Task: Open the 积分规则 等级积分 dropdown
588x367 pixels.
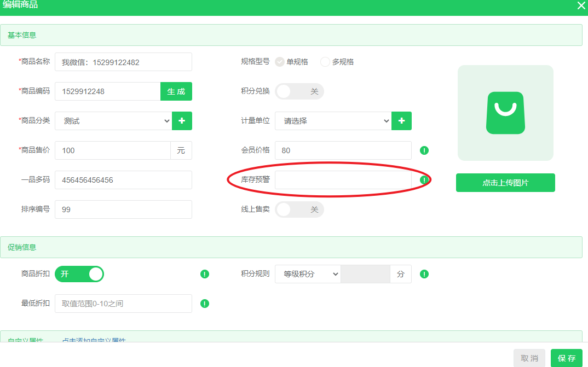Action: click(x=308, y=274)
